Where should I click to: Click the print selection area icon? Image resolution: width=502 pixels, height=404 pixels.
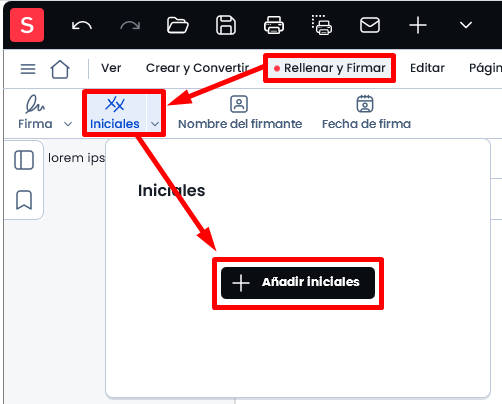(x=322, y=25)
